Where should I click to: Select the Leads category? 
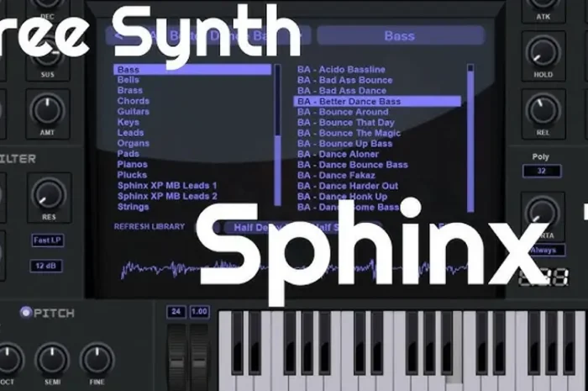pos(130,133)
